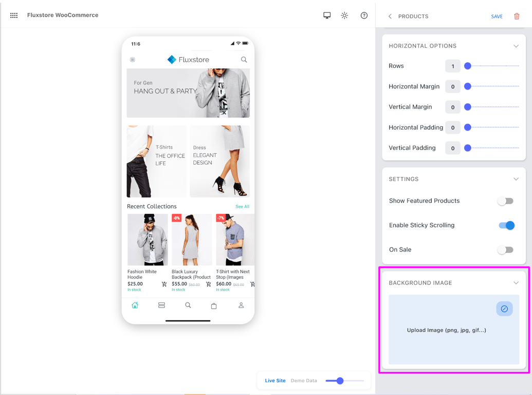Open the profile tab in phone preview

(241, 306)
